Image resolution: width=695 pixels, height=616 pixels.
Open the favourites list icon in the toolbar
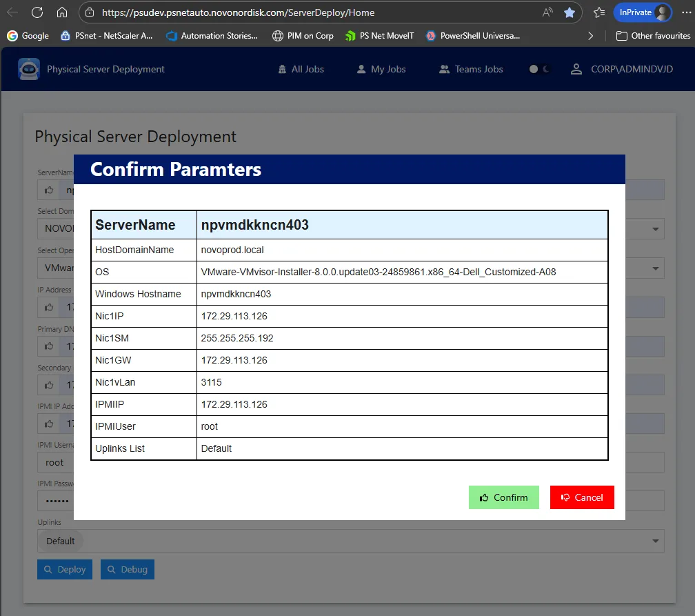[599, 12]
